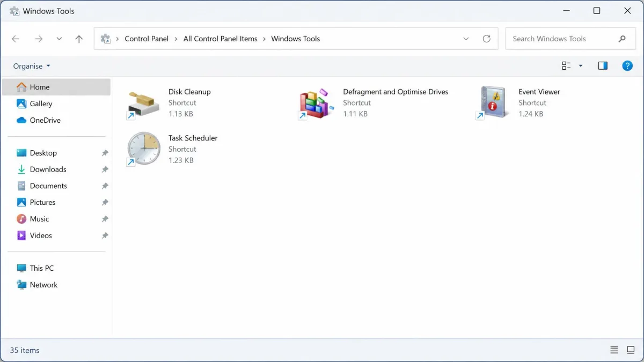The height and width of the screenshot is (362, 644).
Task: Open the Task Scheduler clock icon
Action: click(143, 149)
